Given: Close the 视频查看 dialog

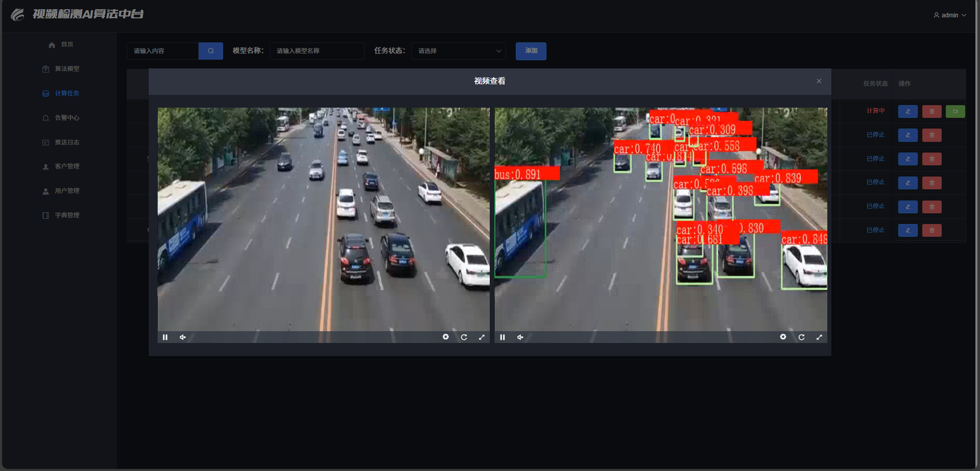Looking at the screenshot, I should tap(819, 81).
